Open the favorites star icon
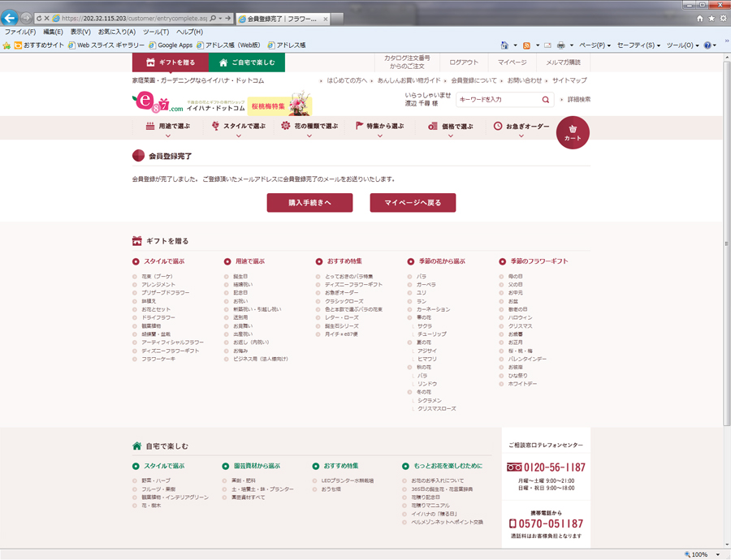Screen dimensions: 731x560 (x=712, y=18)
